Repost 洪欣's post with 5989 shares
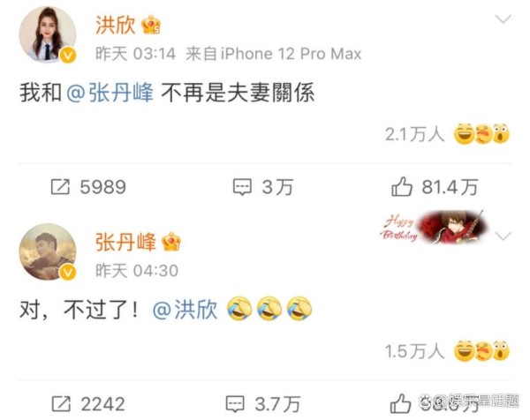This screenshot has height=420, width=530. 88,187
